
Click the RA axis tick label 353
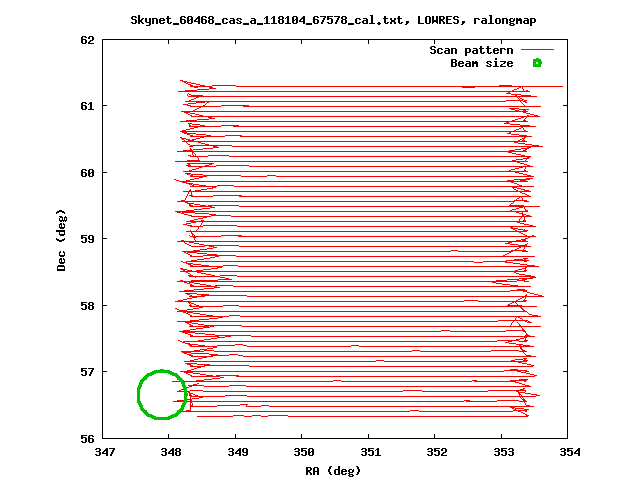coord(504,452)
